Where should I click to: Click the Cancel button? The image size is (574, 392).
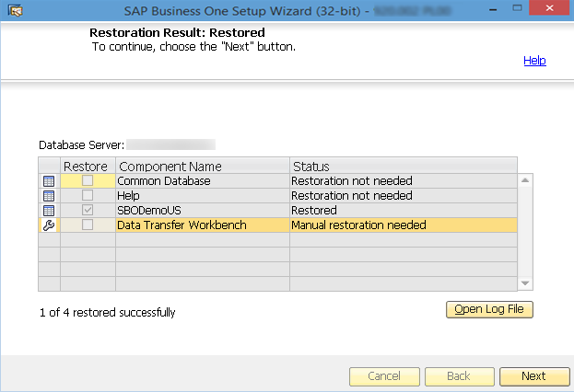click(x=384, y=376)
